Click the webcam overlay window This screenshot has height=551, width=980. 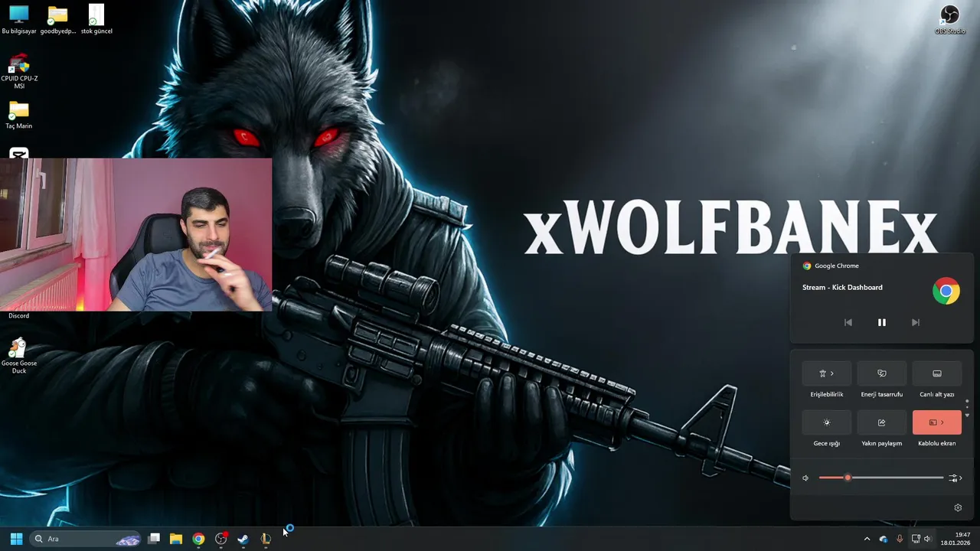click(136, 234)
